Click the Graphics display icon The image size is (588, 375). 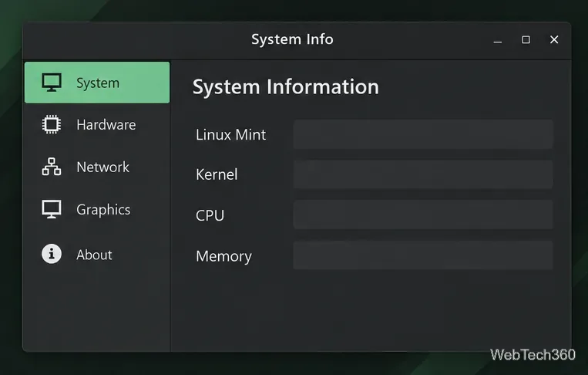52,209
